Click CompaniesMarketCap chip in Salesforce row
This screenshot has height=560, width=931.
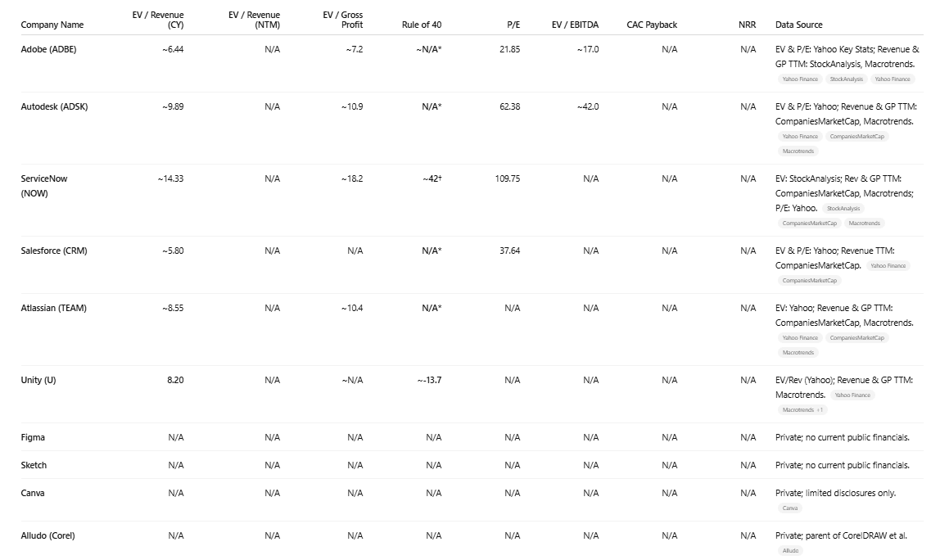(809, 280)
